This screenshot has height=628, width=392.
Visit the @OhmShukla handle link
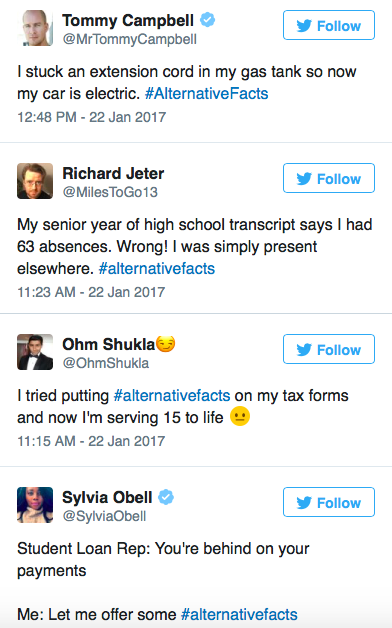tap(106, 363)
